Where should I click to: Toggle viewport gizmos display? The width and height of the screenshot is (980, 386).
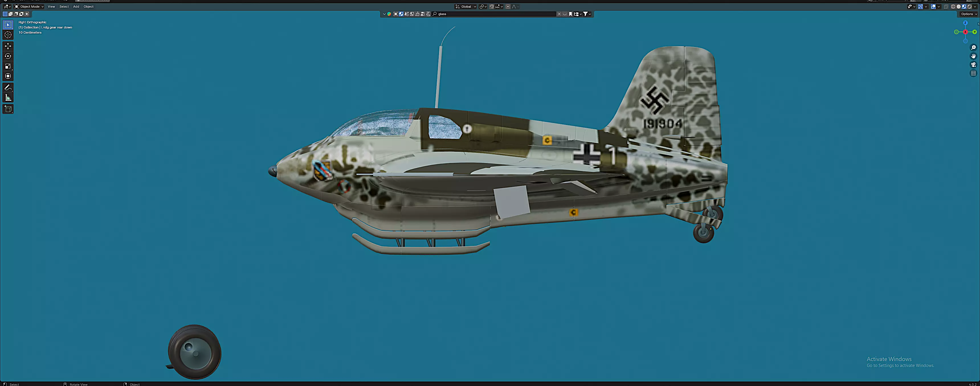[920, 7]
